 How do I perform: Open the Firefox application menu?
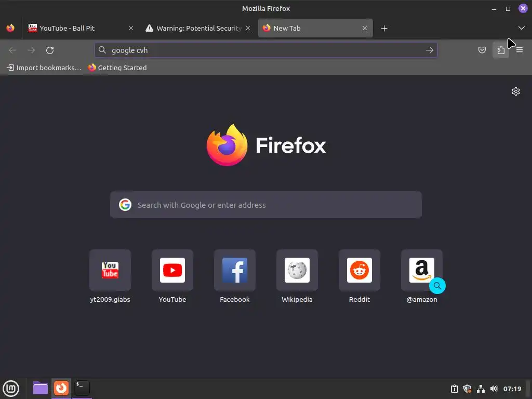click(520, 50)
